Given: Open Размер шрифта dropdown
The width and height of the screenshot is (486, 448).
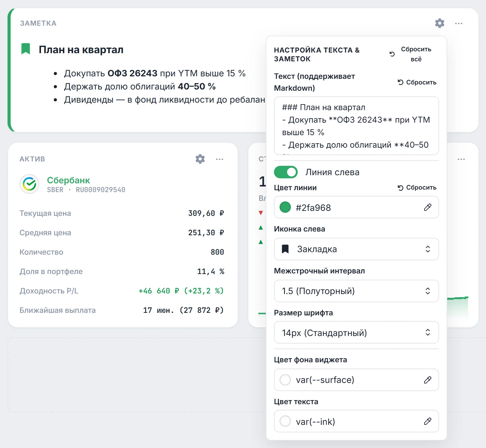Looking at the screenshot, I should tap(357, 332).
